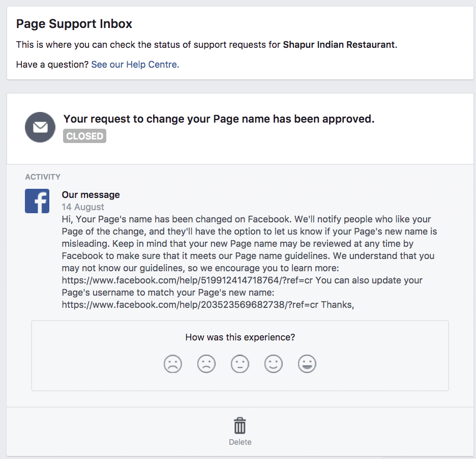Rate experience with the neutral face
Viewport: 476px width, 459px height.
[x=240, y=364]
